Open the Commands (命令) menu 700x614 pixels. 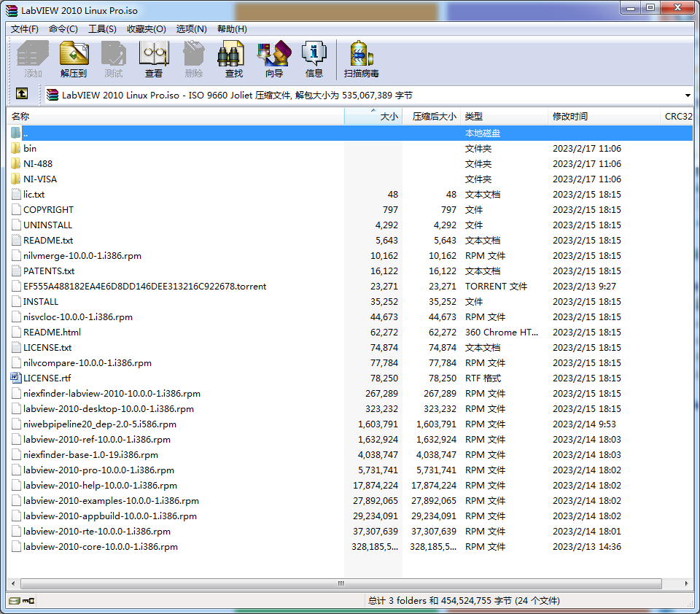click(63, 29)
